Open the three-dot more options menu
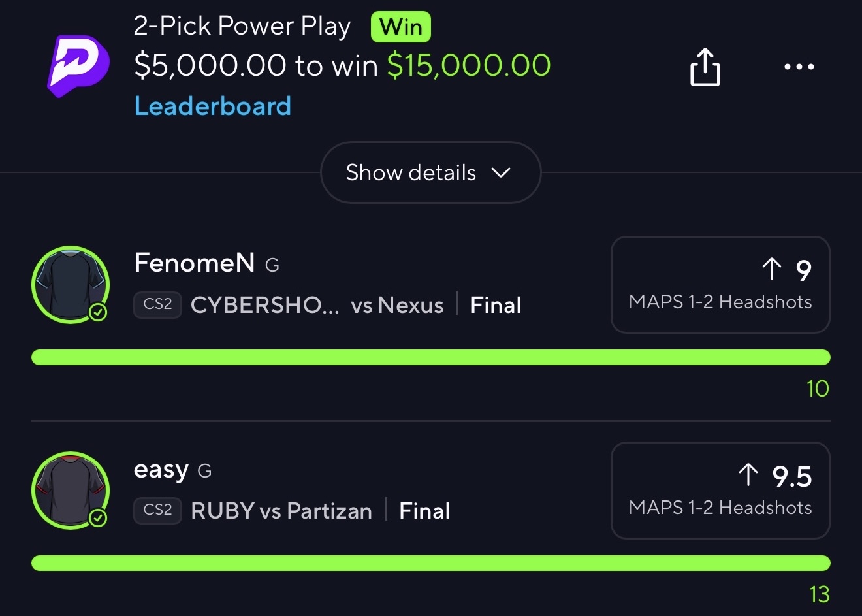 coord(799,67)
